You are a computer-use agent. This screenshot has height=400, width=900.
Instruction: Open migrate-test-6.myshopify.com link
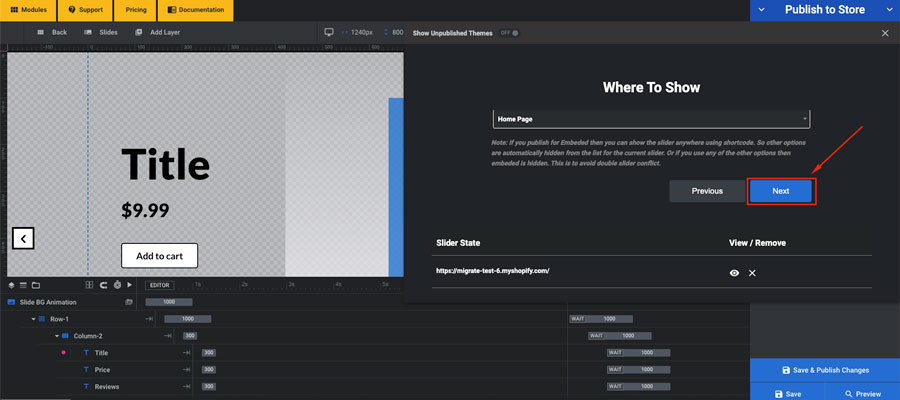tap(492, 270)
